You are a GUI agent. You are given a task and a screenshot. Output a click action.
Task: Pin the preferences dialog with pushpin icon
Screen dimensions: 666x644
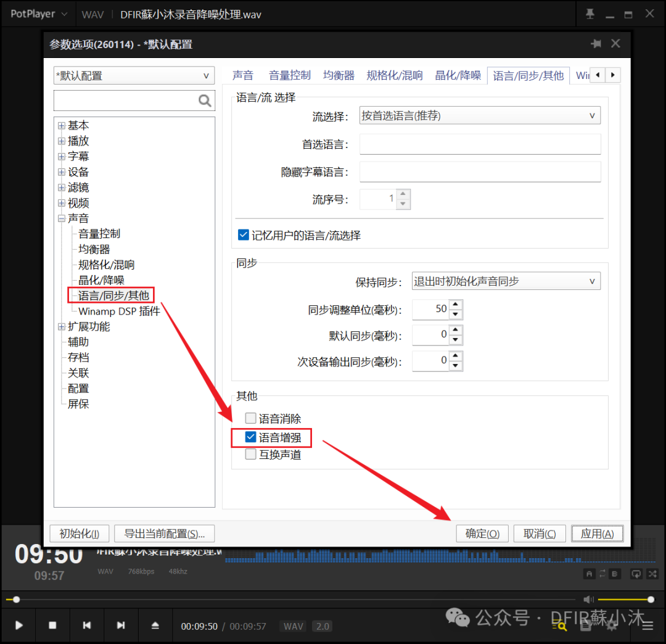[x=596, y=44]
